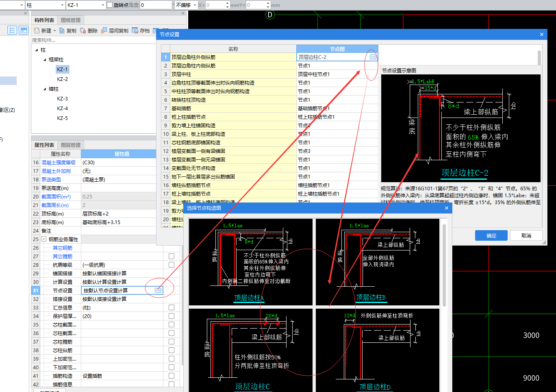Image resolution: width=556 pixels, height=392 pixels.
Task: Click the 存档 archive icon
Action: tap(135, 30)
